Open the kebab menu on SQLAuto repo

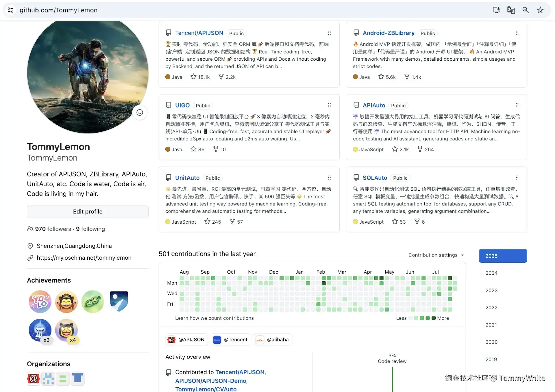tap(517, 178)
